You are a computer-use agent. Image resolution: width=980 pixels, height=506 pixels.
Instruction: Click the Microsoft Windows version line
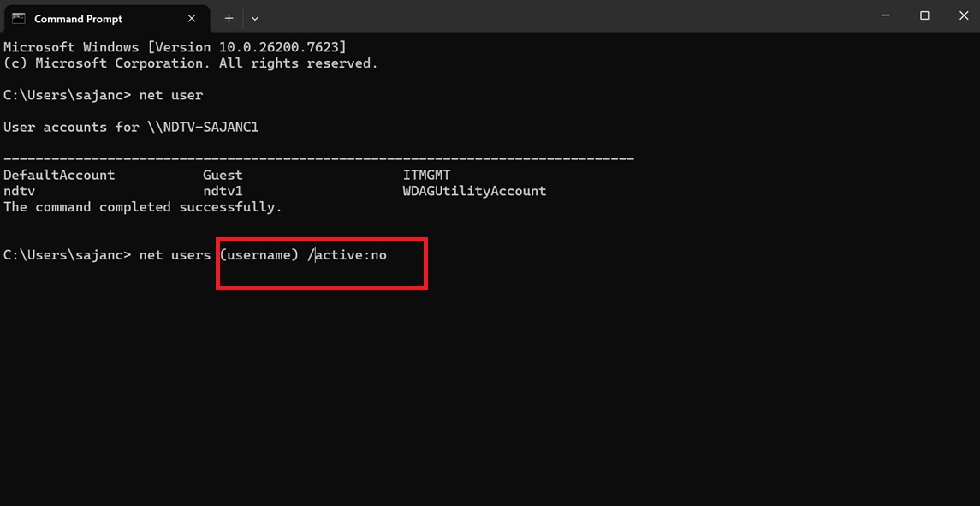175,47
